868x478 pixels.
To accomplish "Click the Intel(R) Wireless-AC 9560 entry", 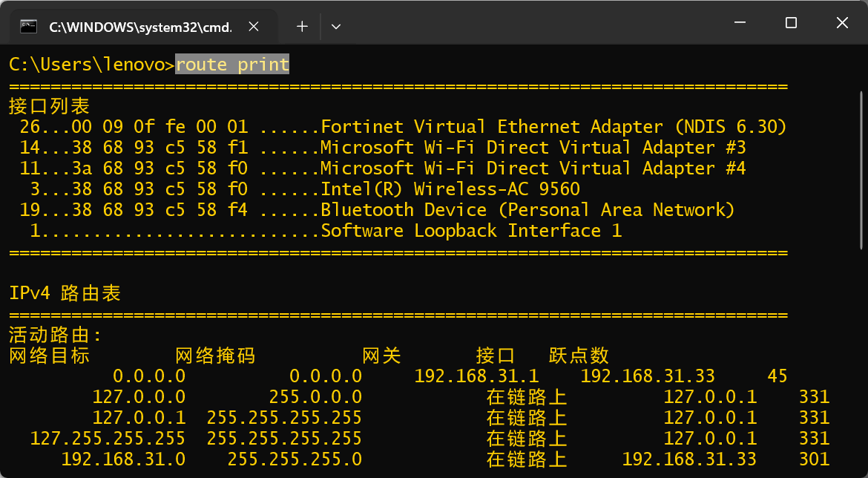I will coord(450,189).
